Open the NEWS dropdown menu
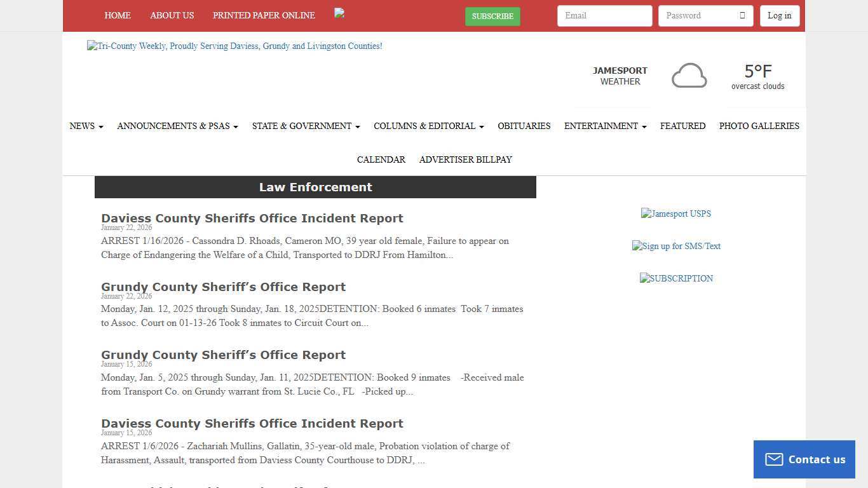 (x=86, y=126)
